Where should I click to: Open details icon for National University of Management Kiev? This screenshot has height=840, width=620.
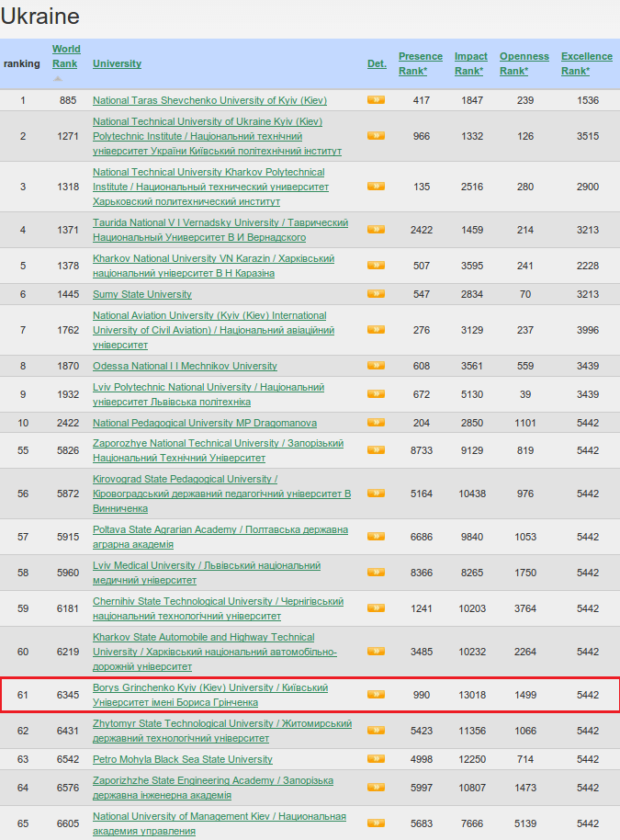(376, 823)
